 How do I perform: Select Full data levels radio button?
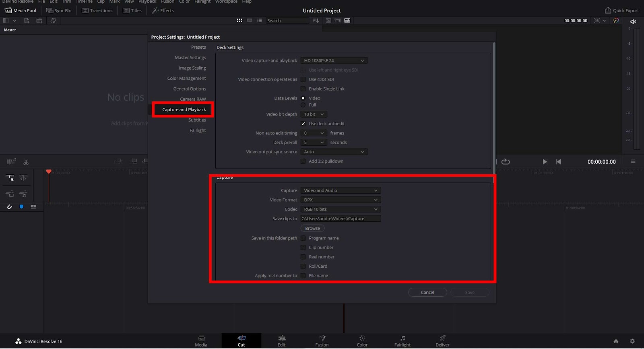pyautogui.click(x=303, y=105)
